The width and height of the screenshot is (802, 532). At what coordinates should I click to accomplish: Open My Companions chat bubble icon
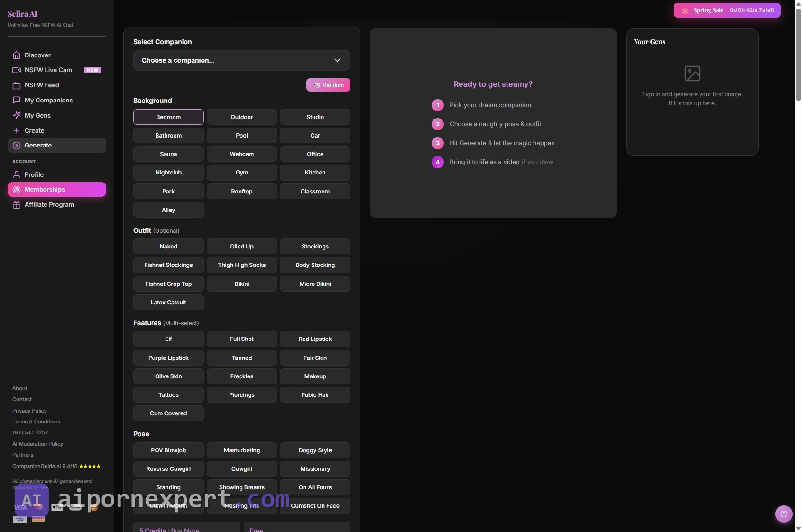pos(17,100)
